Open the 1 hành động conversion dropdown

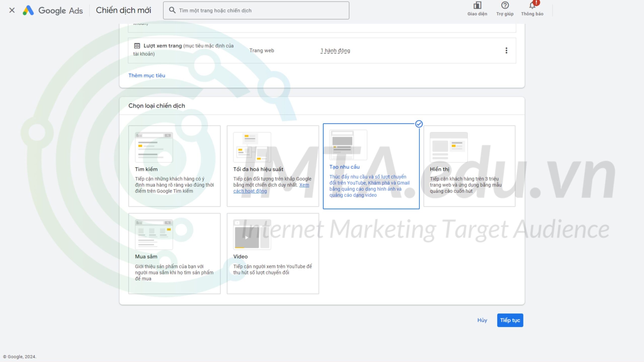(x=335, y=50)
